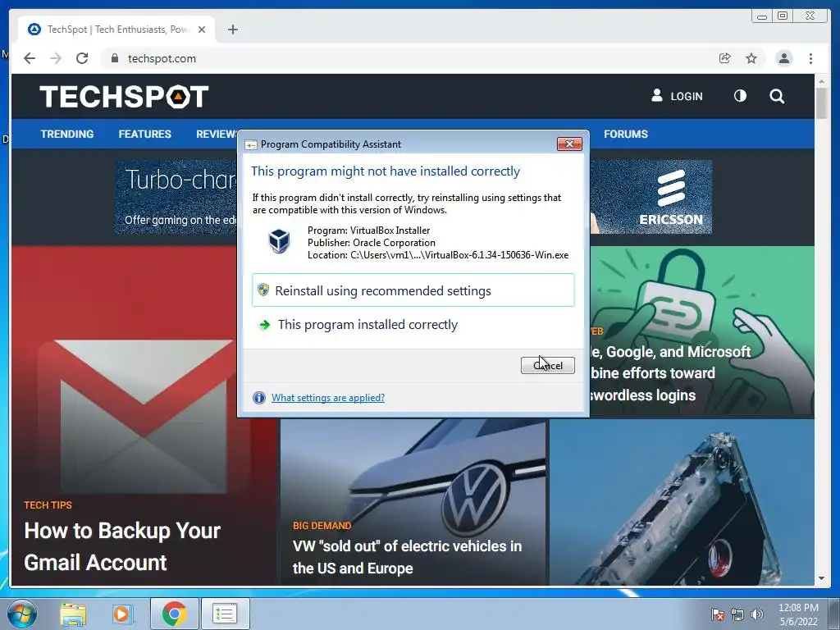The image size is (840, 630).
Task: Click the volume speaker tray icon
Action: pos(757,614)
